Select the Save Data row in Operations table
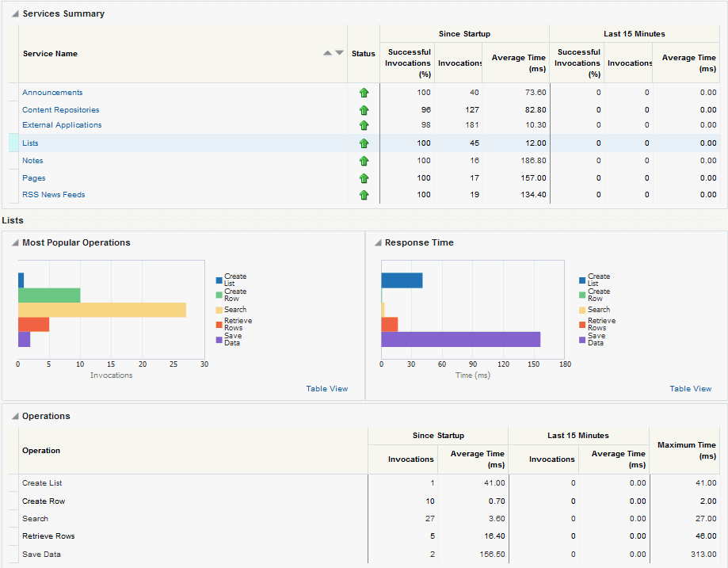The image size is (728, 568). pyautogui.click(x=41, y=555)
